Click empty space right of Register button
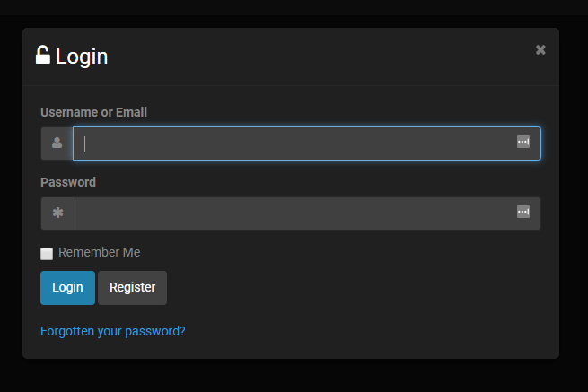The image size is (588, 392). click(x=359, y=288)
